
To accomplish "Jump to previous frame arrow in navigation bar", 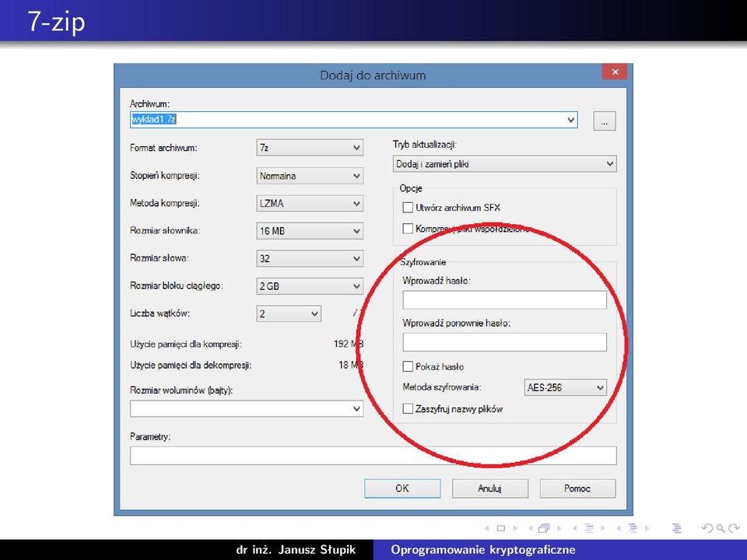I will (531, 528).
